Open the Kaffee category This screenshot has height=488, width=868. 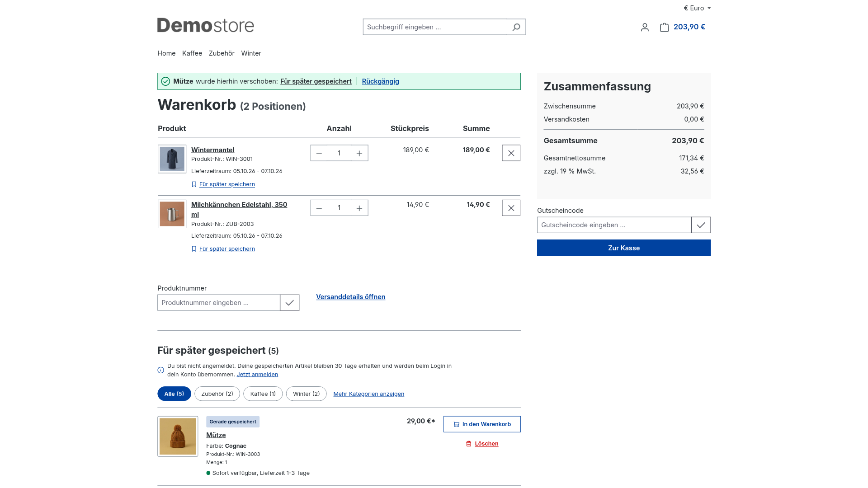(192, 53)
